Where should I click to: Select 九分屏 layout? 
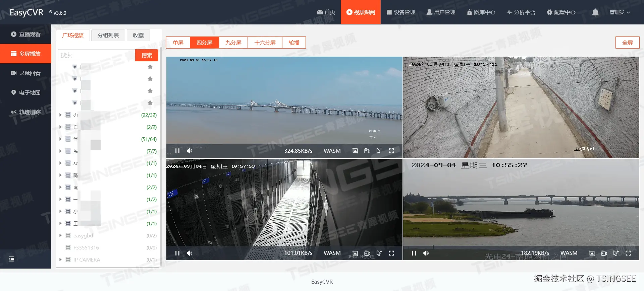pyautogui.click(x=233, y=43)
